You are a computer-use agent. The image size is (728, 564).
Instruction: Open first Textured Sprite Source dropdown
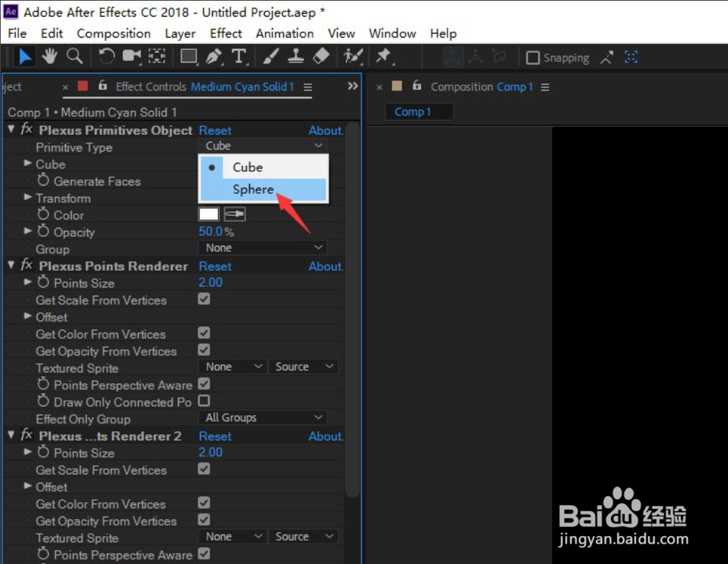[x=303, y=366]
